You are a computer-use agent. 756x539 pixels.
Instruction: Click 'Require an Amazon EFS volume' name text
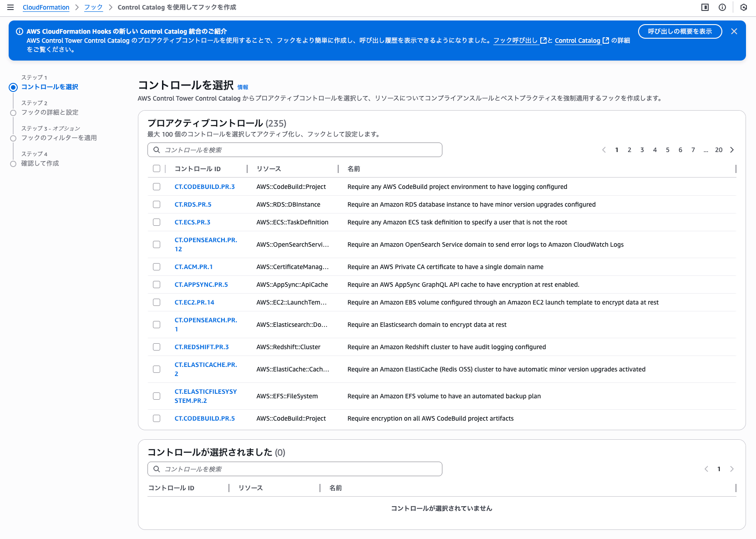click(x=444, y=396)
